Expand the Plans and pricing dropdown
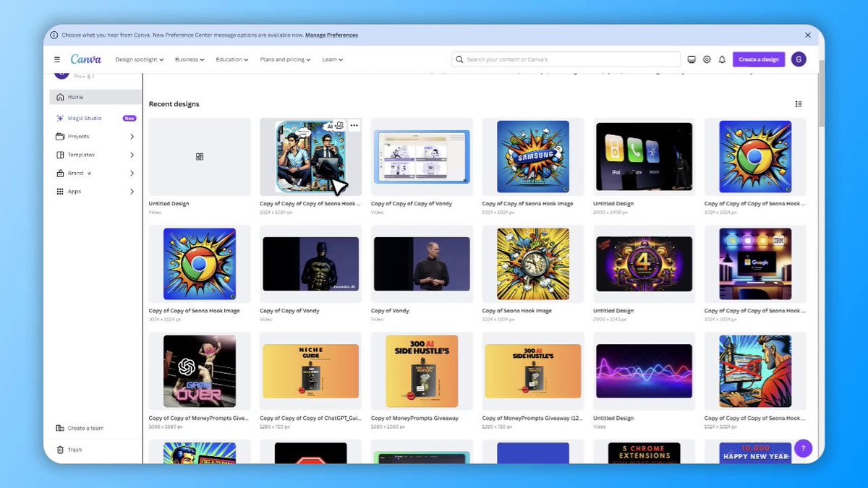 285,59
